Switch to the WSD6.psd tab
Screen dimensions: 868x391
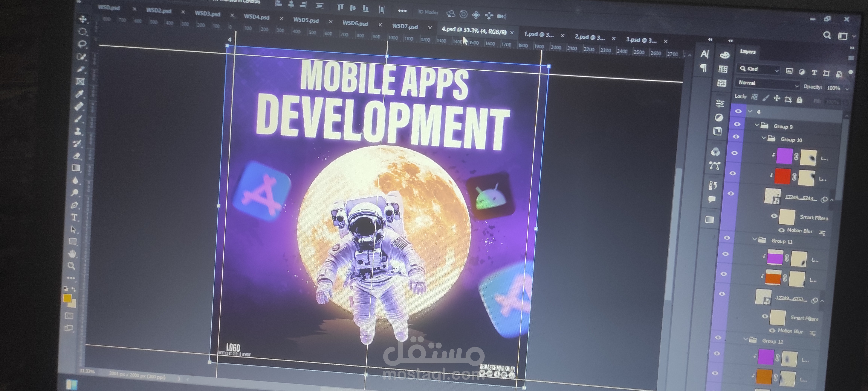tap(355, 23)
